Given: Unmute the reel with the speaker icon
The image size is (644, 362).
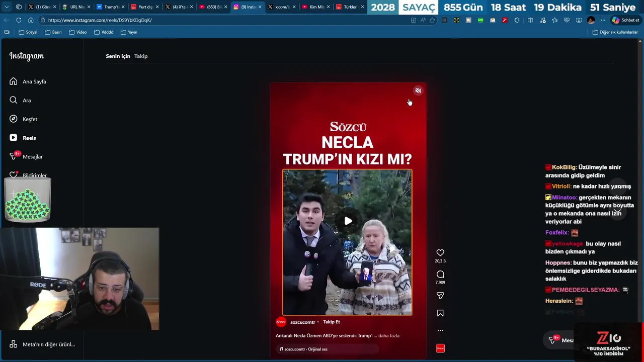Looking at the screenshot, I should (418, 90).
